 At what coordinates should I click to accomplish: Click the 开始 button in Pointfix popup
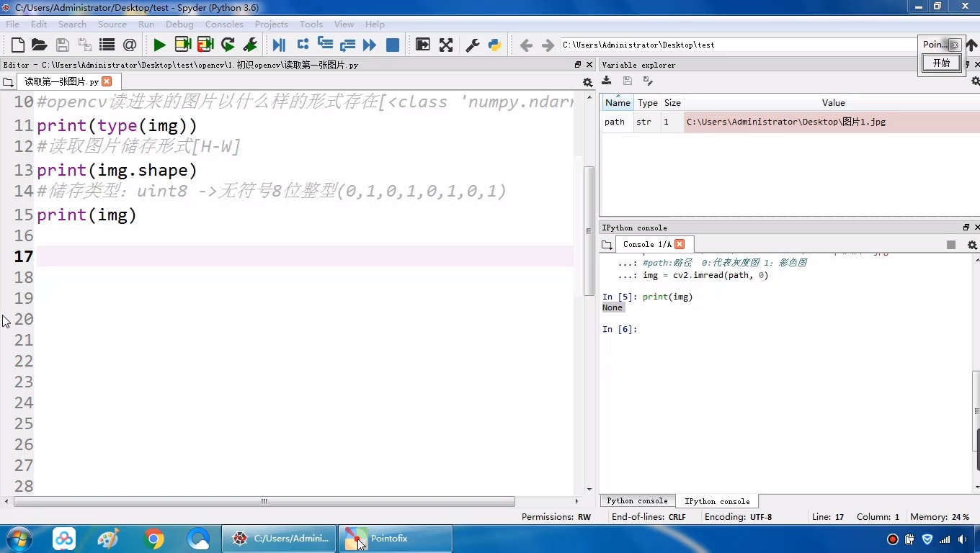(941, 63)
